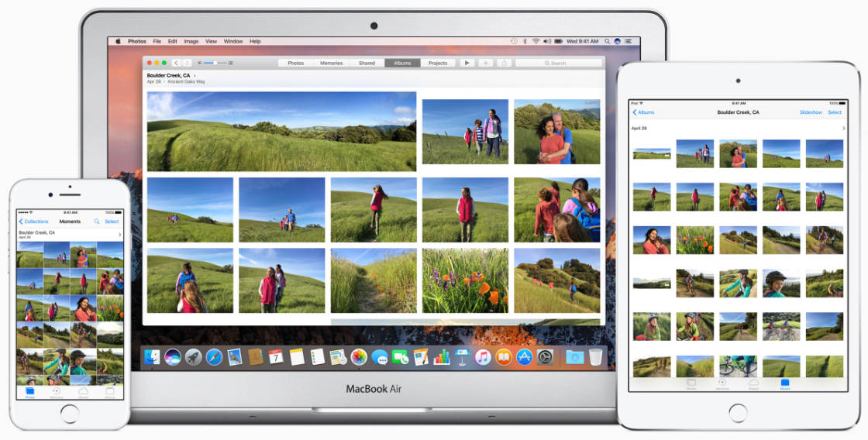Viewport: 868px width, 440px height.
Task: Tap the search magnifier on iPhone Photos
Action: (97, 222)
